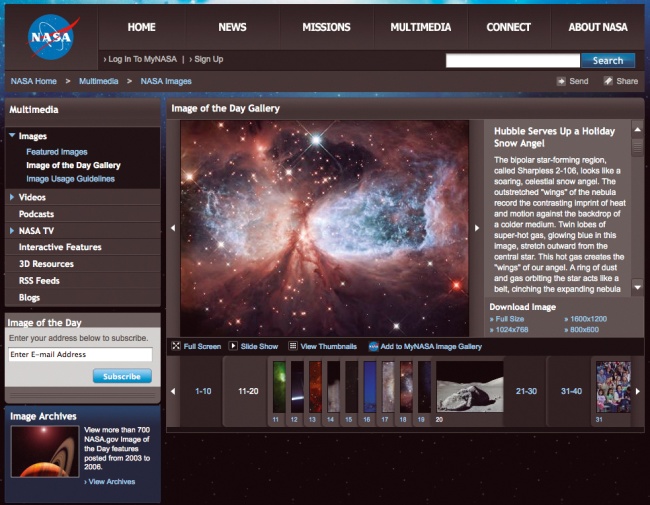This screenshot has width=650, height=505.
Task: Jump to images 21-30 range
Action: coord(526,391)
